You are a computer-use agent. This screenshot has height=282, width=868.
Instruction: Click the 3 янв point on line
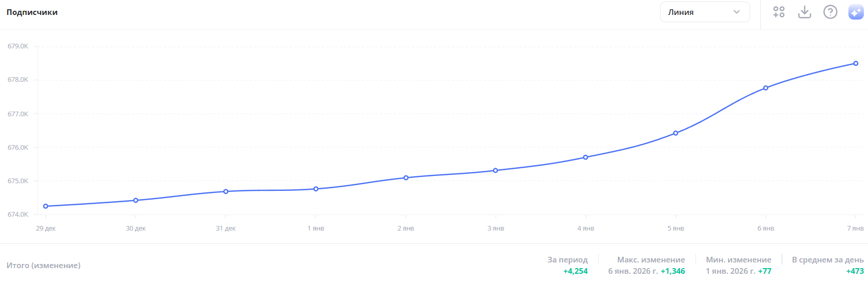tap(496, 170)
